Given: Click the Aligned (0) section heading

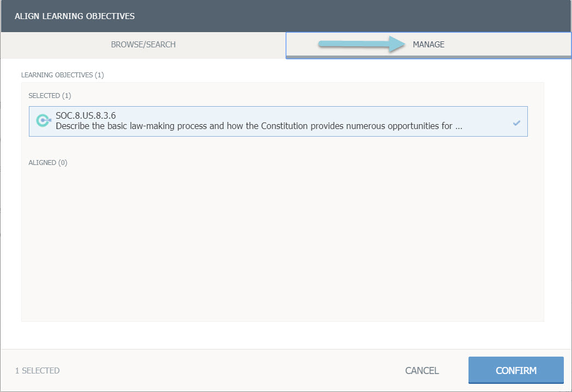Looking at the screenshot, I should point(48,162).
